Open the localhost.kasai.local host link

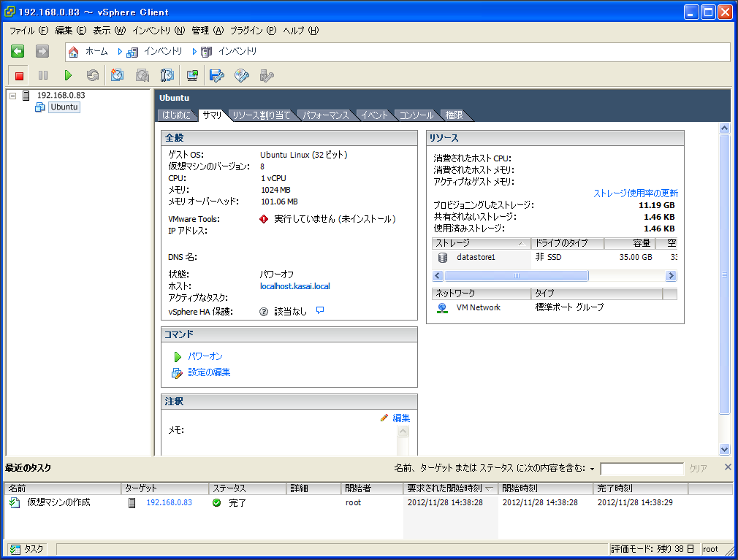click(x=295, y=286)
